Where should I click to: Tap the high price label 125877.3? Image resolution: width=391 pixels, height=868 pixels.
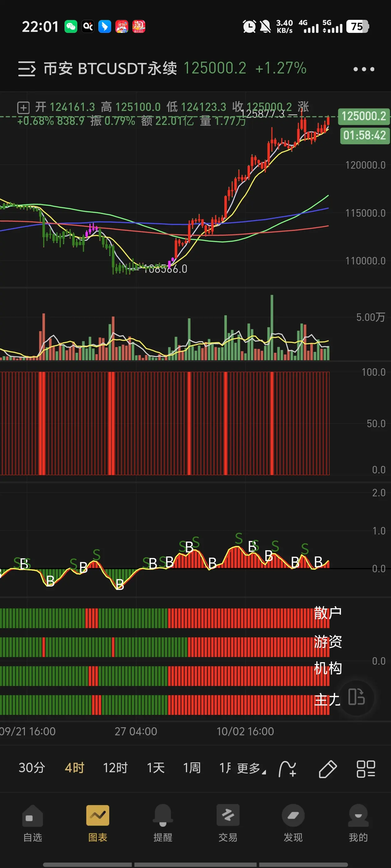point(263,114)
